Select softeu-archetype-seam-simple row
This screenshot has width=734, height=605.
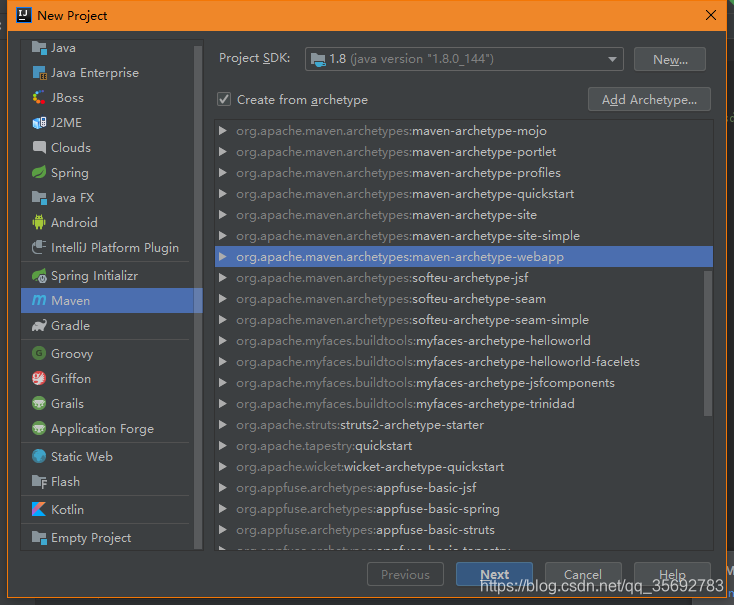pos(464,320)
